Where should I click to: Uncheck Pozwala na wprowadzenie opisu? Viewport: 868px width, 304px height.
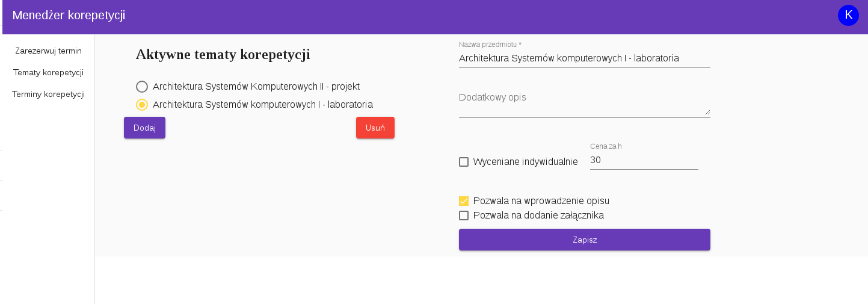[x=464, y=201]
